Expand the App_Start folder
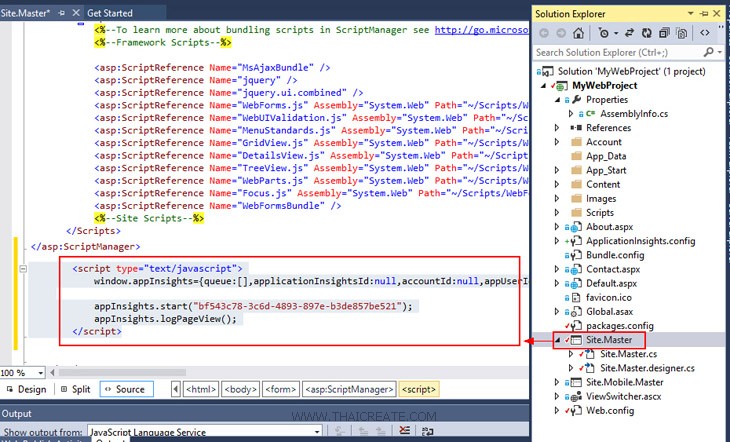730x442 pixels. pos(557,170)
